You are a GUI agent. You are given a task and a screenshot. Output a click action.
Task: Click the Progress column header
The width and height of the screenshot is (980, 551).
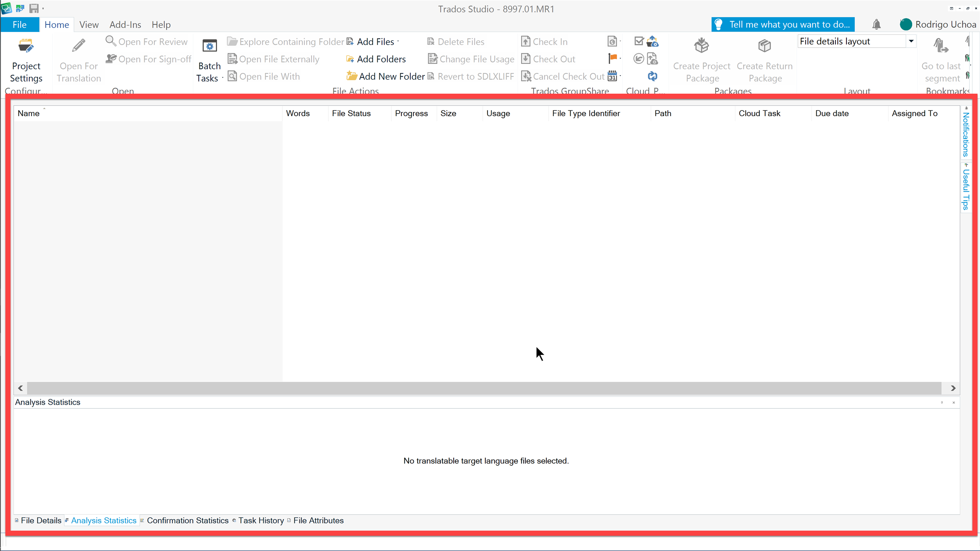(x=414, y=113)
